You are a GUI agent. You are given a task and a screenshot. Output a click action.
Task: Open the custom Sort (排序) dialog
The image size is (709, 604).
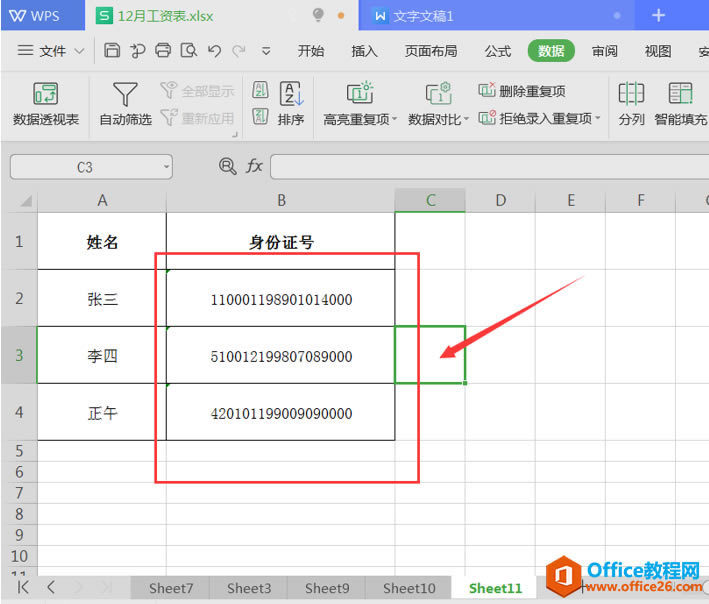[x=291, y=104]
